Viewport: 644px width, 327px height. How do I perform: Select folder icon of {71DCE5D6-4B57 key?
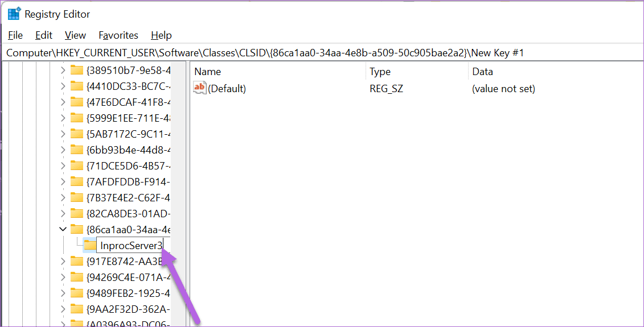tap(77, 165)
